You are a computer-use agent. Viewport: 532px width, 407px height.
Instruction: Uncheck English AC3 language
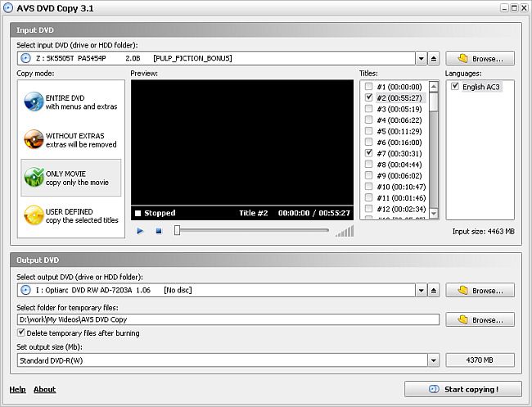(455, 86)
